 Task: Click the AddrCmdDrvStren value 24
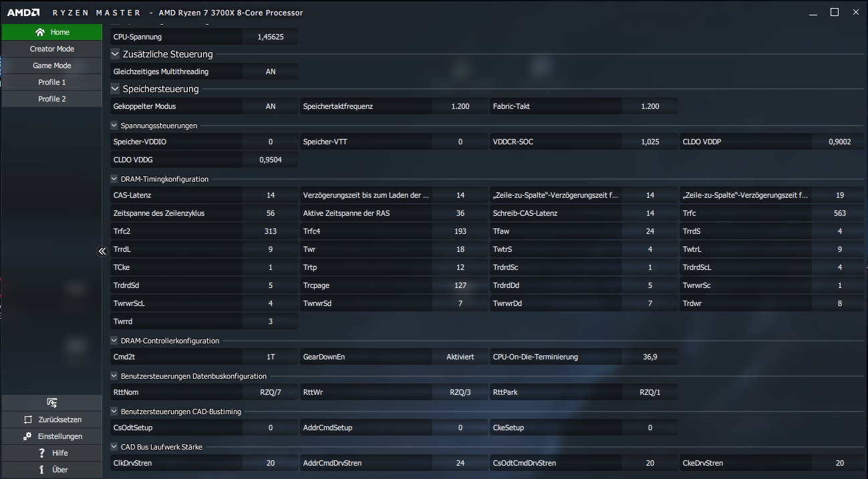click(460, 463)
